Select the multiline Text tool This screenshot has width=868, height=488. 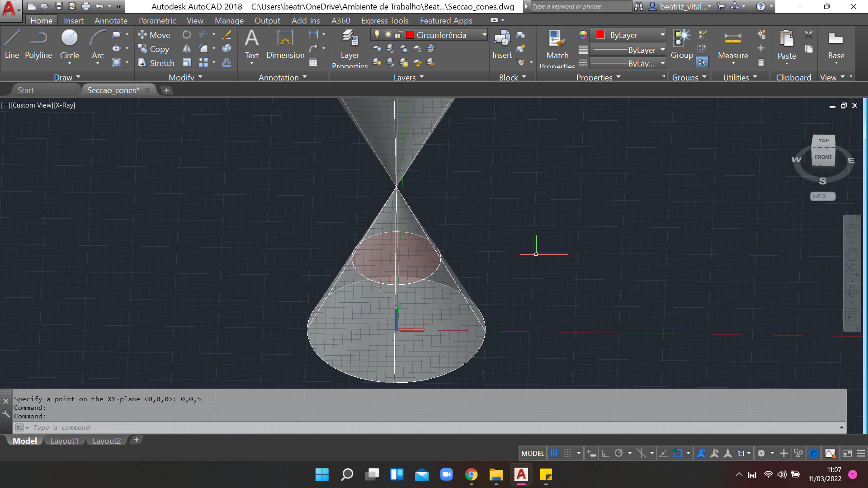(252, 44)
